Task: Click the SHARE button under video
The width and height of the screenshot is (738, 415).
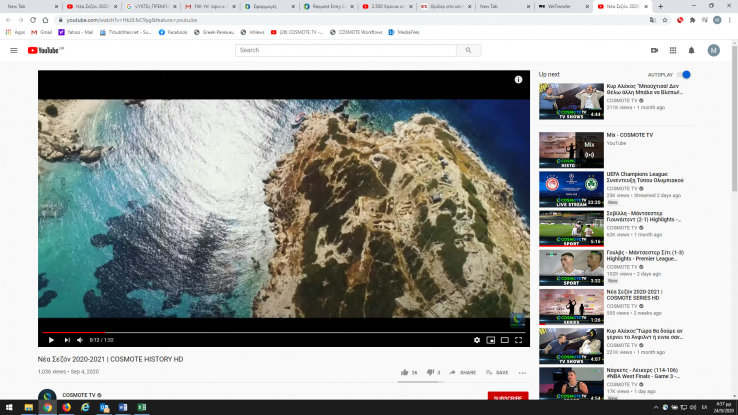Action: tap(463, 372)
